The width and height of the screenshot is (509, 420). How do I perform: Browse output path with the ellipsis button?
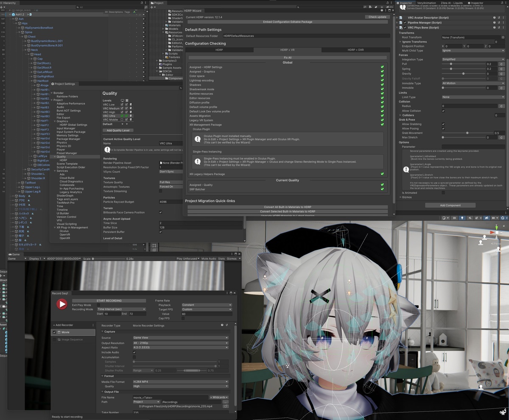(x=225, y=402)
